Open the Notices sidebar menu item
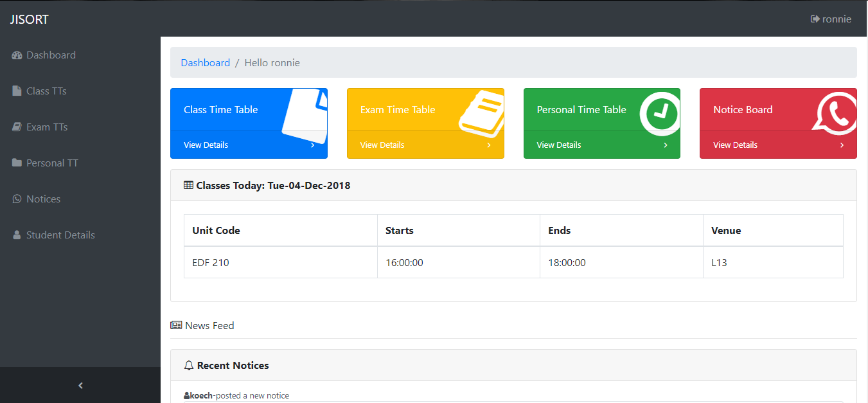The image size is (868, 403). 43,199
